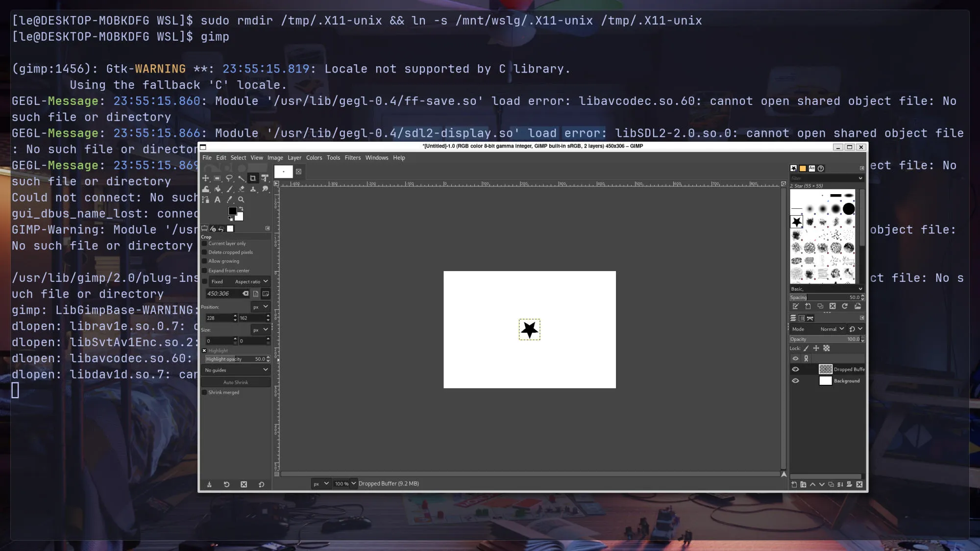Hide the Background layer eye icon
The width and height of the screenshot is (980, 551).
(x=795, y=381)
